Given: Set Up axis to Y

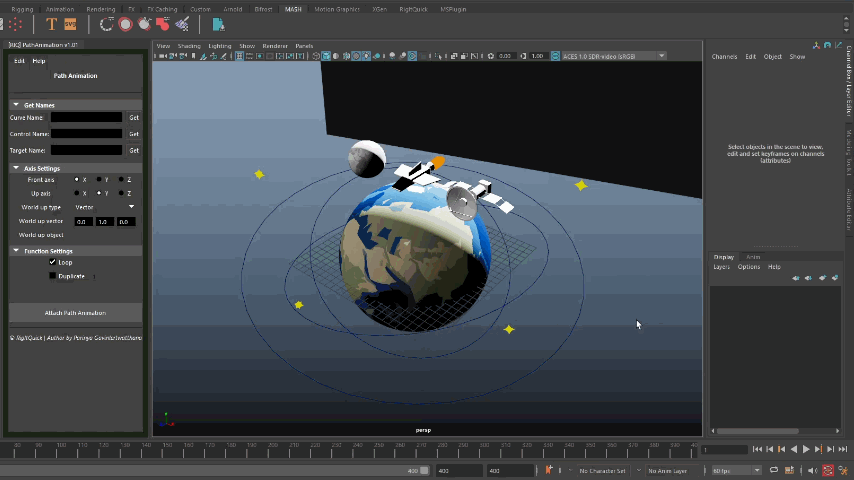Looking at the screenshot, I should pos(99,193).
